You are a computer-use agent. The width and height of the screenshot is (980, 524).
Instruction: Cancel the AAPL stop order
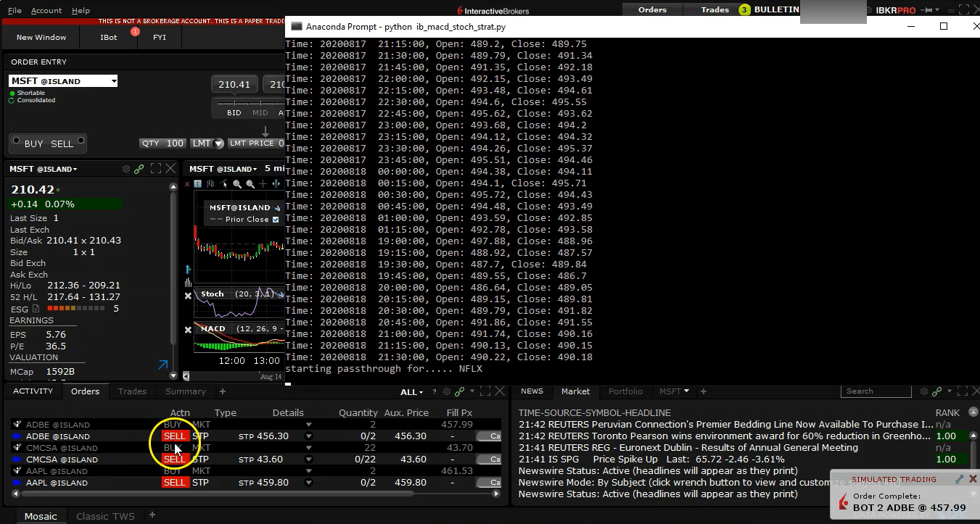click(488, 483)
